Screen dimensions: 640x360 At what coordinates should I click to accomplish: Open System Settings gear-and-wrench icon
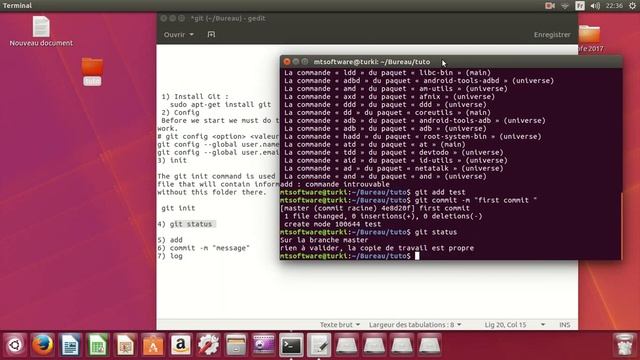[209, 345]
